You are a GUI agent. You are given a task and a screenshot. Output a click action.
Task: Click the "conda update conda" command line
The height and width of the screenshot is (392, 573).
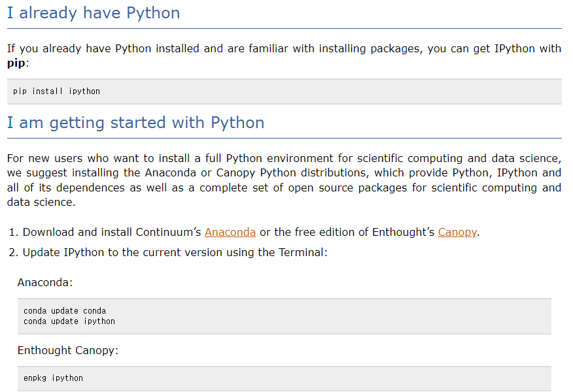click(x=65, y=311)
